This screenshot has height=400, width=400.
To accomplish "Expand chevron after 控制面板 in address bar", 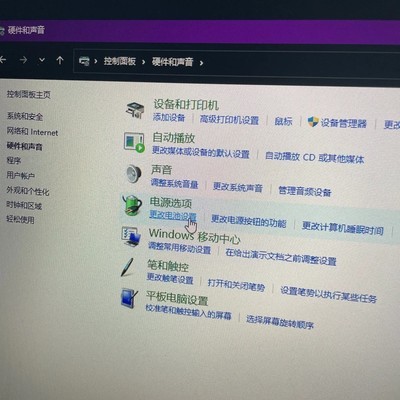I will [144, 62].
